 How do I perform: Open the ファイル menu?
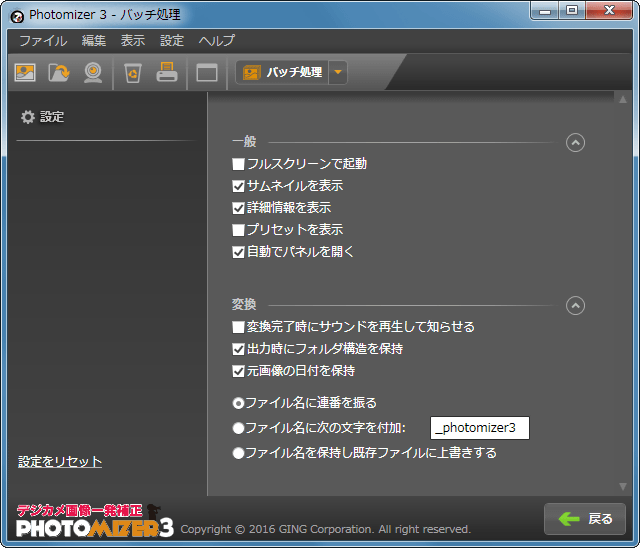pyautogui.click(x=43, y=41)
